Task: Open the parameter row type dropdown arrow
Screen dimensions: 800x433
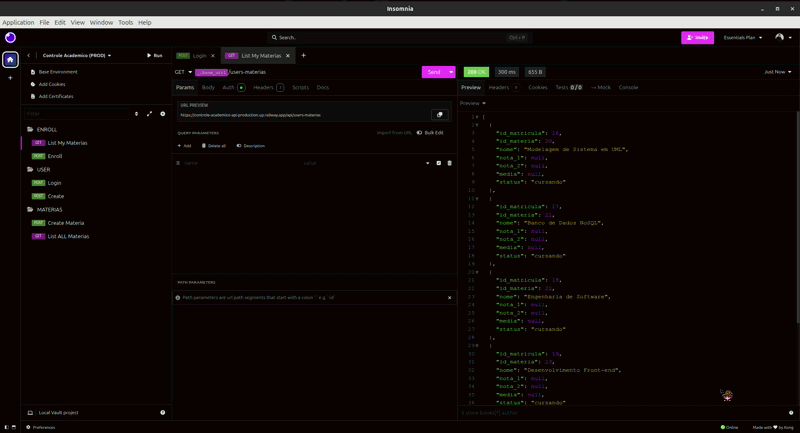Action: (x=428, y=163)
